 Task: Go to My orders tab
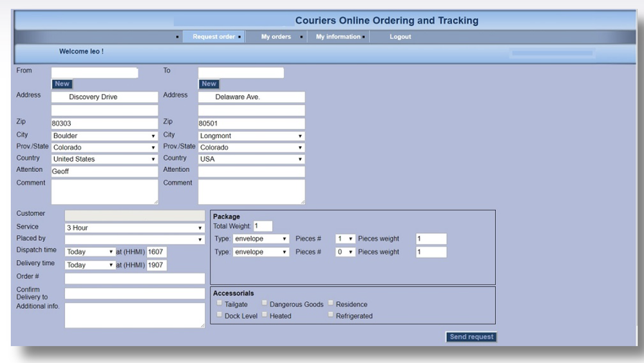tap(276, 37)
